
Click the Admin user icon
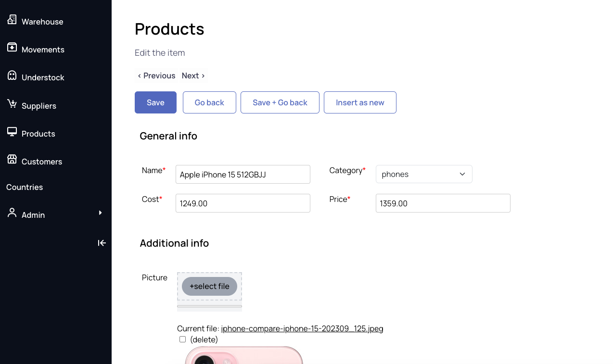pos(12,213)
